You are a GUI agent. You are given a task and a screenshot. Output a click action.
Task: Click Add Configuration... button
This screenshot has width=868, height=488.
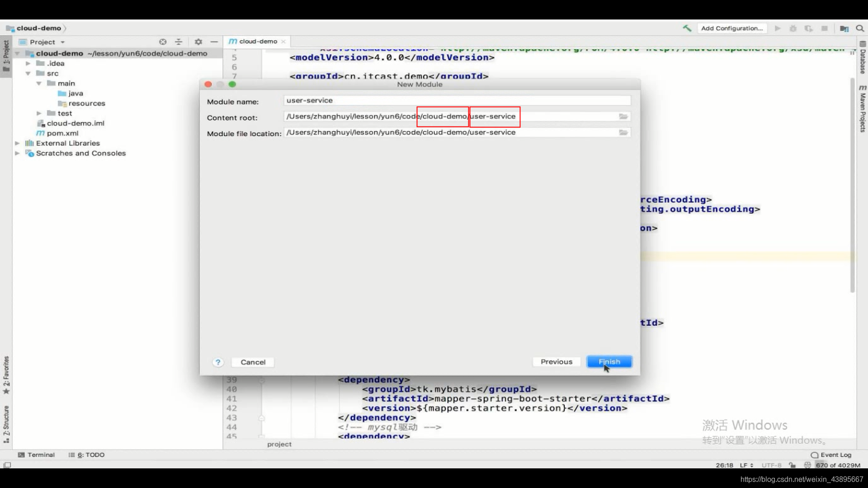coord(732,28)
